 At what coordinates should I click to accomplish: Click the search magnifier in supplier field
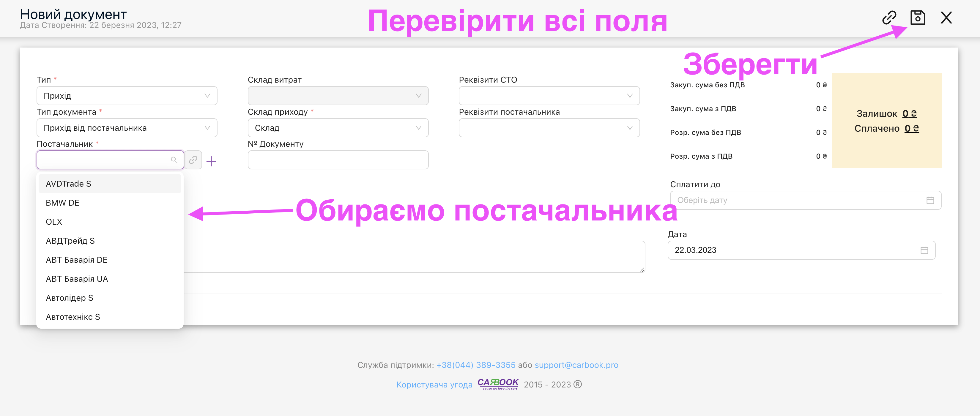(174, 160)
